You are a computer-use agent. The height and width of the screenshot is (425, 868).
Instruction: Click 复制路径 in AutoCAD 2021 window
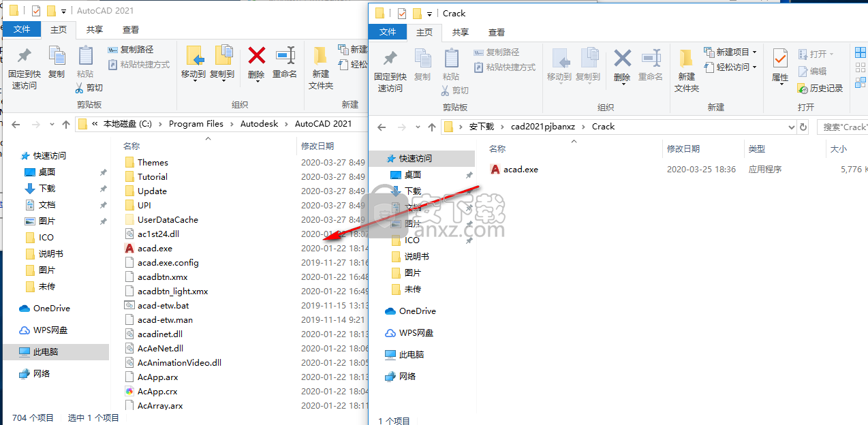130,50
